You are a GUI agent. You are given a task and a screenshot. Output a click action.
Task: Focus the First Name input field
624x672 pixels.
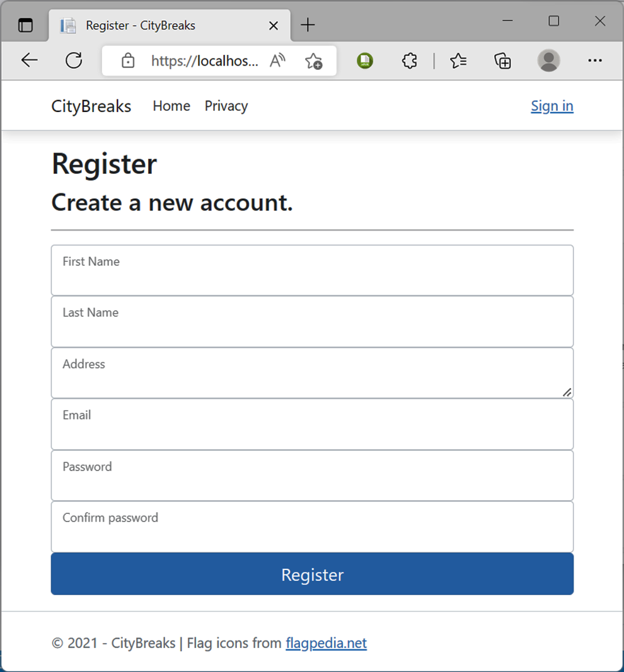click(x=312, y=270)
